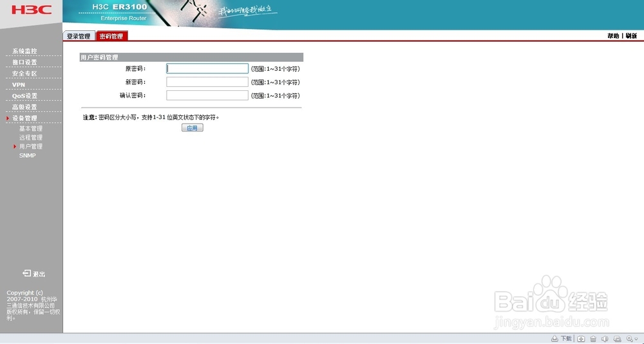Viewport: 644px width, 344px height.
Task: Focus the 原密码 input field
Action: coord(207,69)
